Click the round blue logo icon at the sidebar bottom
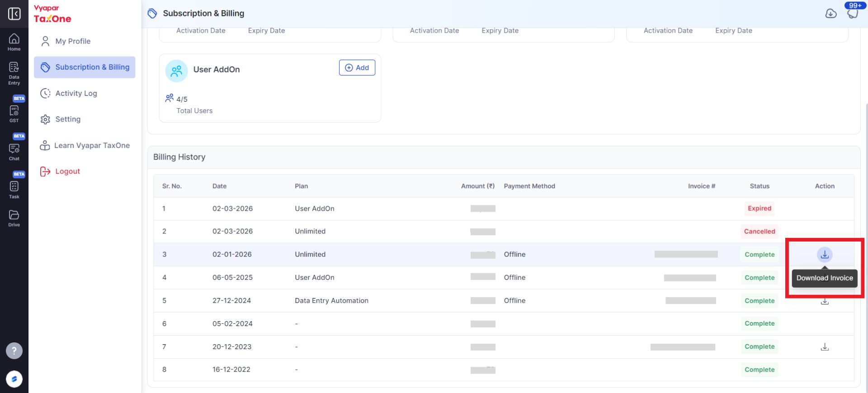 point(14,379)
